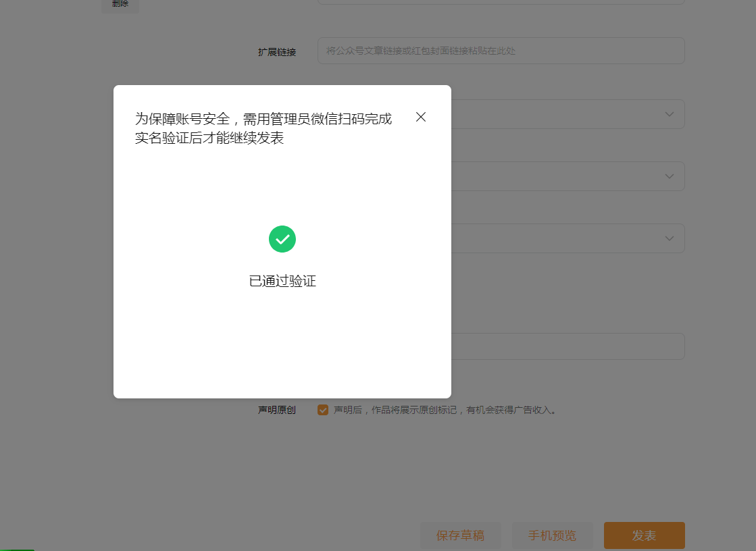Click the 发表 publish button
The width and height of the screenshot is (756, 551).
coord(644,535)
